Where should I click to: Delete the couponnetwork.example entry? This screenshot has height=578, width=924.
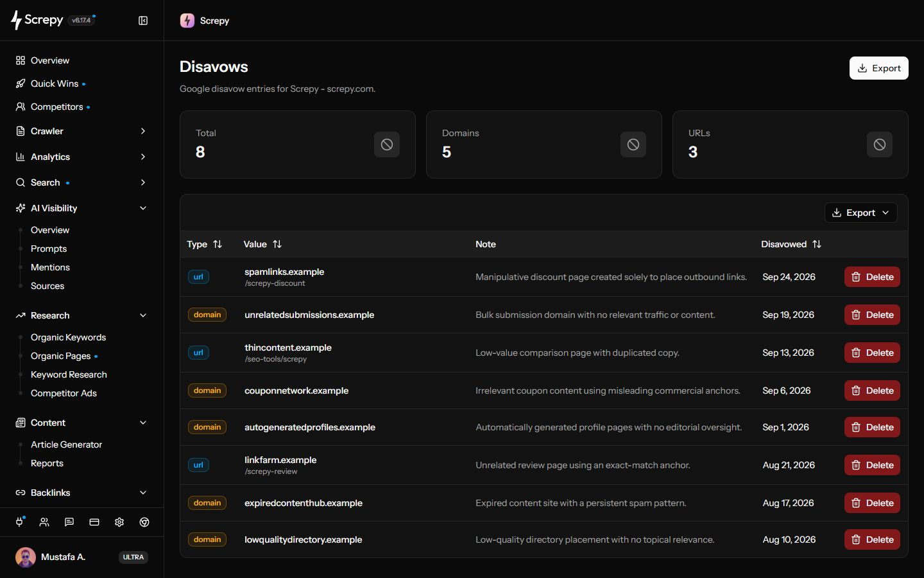pyautogui.click(x=872, y=390)
